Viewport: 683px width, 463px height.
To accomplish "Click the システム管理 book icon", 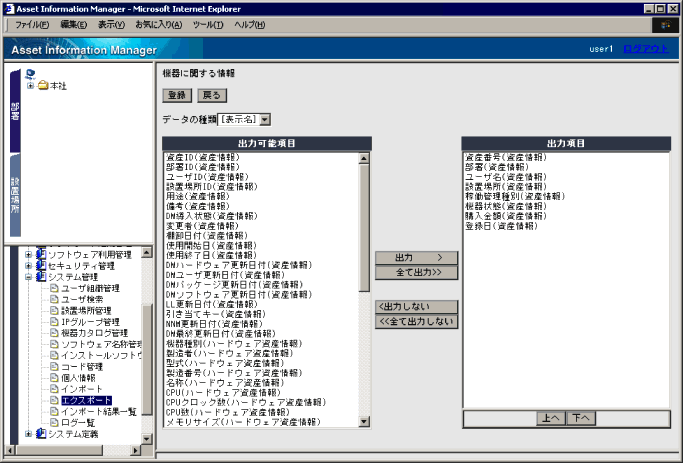I will (x=41, y=277).
